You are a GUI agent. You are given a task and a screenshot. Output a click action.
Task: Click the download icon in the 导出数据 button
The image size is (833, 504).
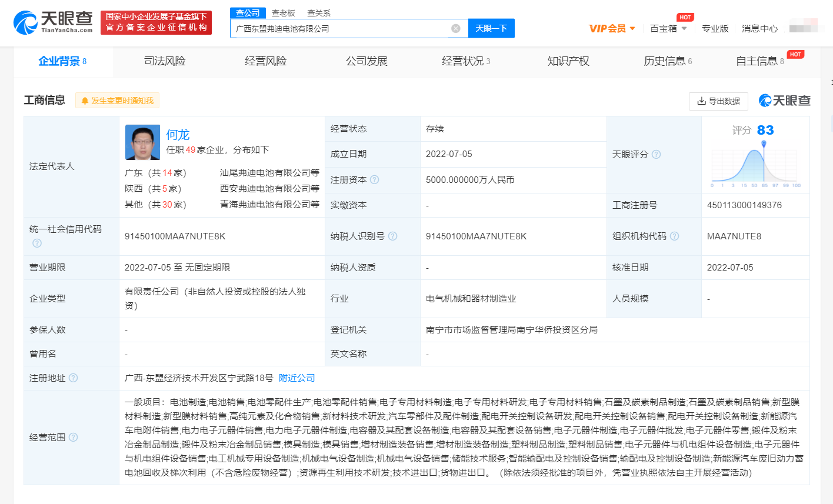701,101
